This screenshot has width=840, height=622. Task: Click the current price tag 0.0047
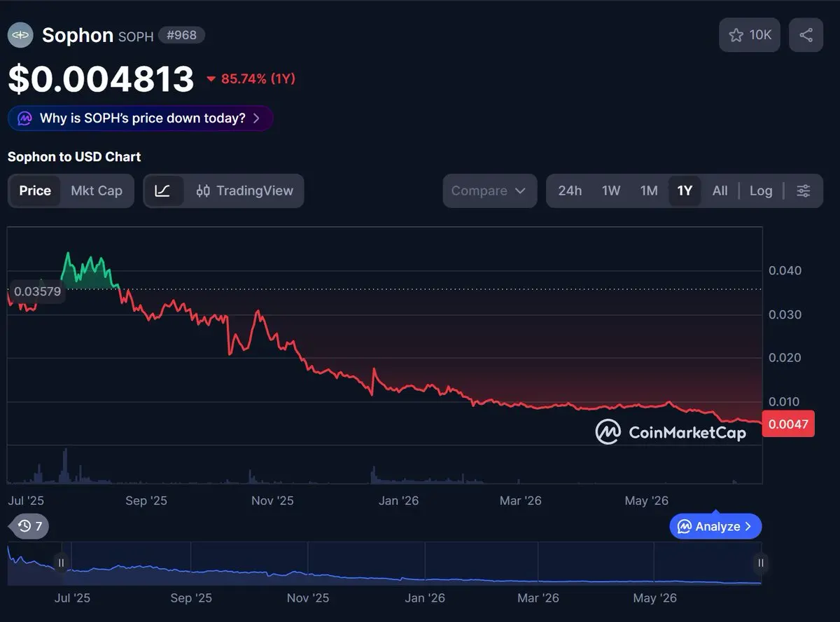pos(788,424)
